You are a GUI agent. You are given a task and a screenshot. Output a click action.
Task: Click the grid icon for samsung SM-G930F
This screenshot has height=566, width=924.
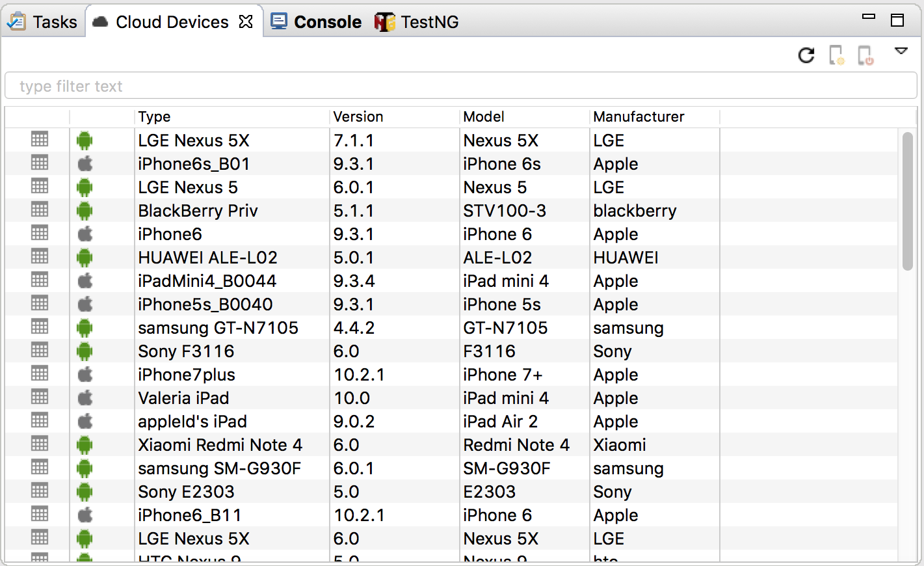pos(40,467)
